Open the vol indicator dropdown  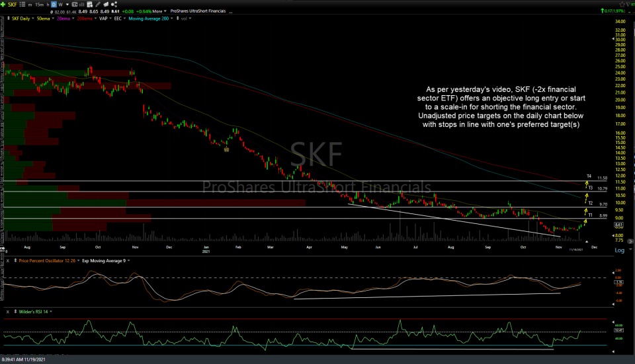coord(190,18)
